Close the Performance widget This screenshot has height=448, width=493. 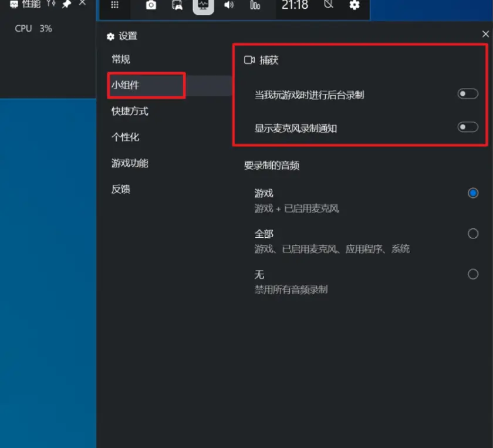[82, 3]
